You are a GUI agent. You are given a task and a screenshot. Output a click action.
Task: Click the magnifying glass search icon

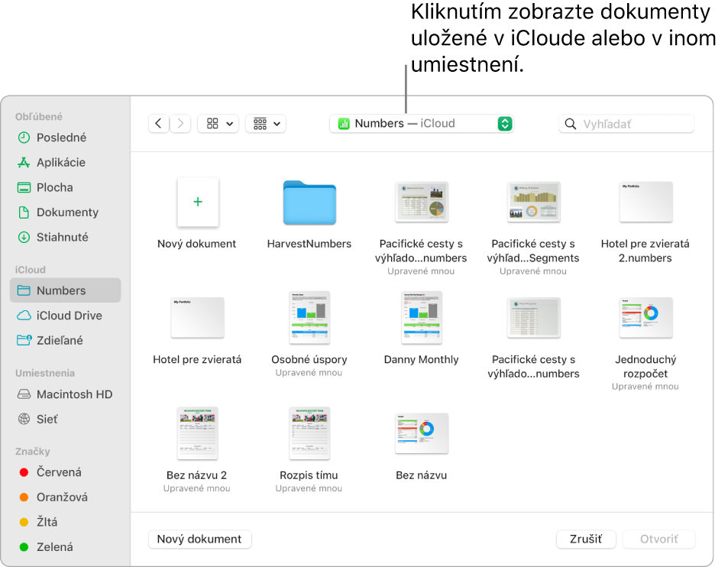[571, 124]
